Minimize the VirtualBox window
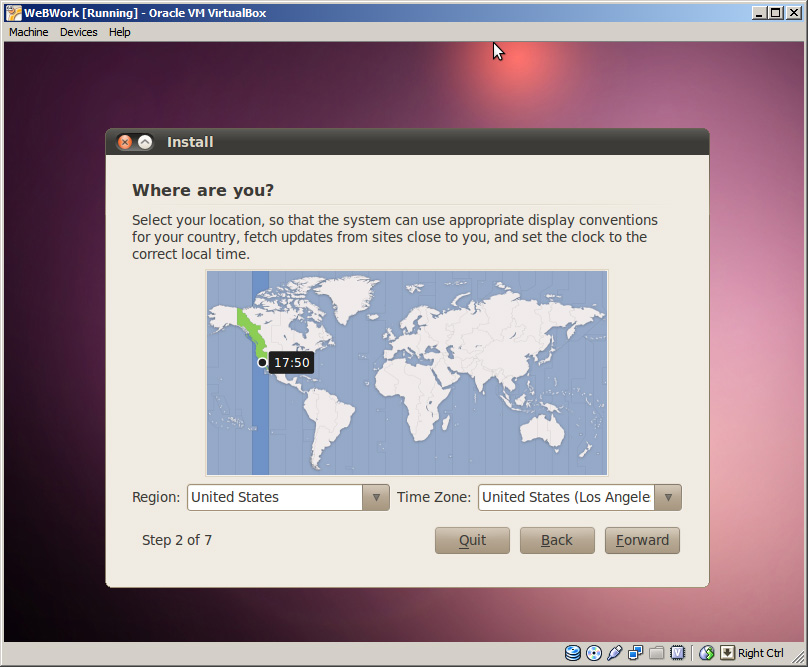Image resolution: width=808 pixels, height=667 pixels. pos(759,13)
